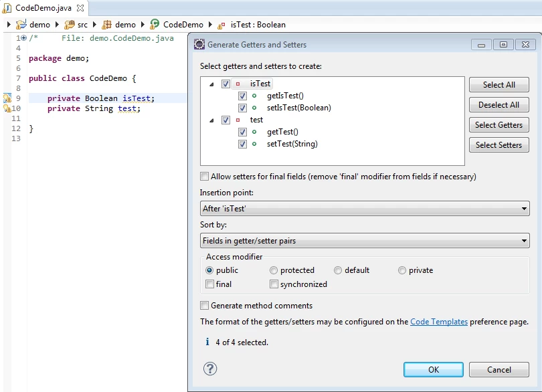Image resolution: width=542 pixels, height=392 pixels.
Task: Click CodeDemo class name in editor
Action: click(x=108, y=78)
